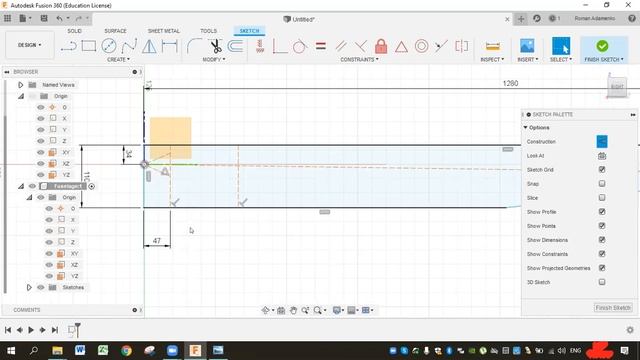Click the timeline Play button
640x360 pixels.
tap(31, 330)
